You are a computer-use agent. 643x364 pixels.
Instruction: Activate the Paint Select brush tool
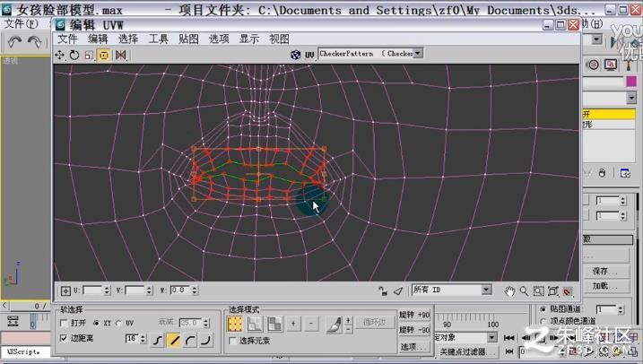(x=335, y=324)
